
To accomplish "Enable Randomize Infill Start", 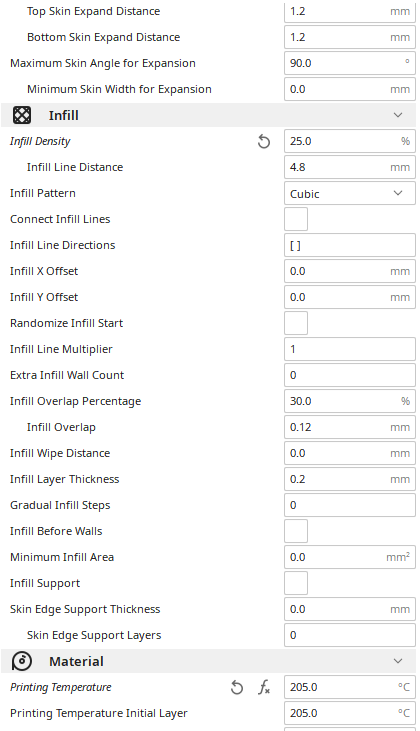I will click(296, 323).
